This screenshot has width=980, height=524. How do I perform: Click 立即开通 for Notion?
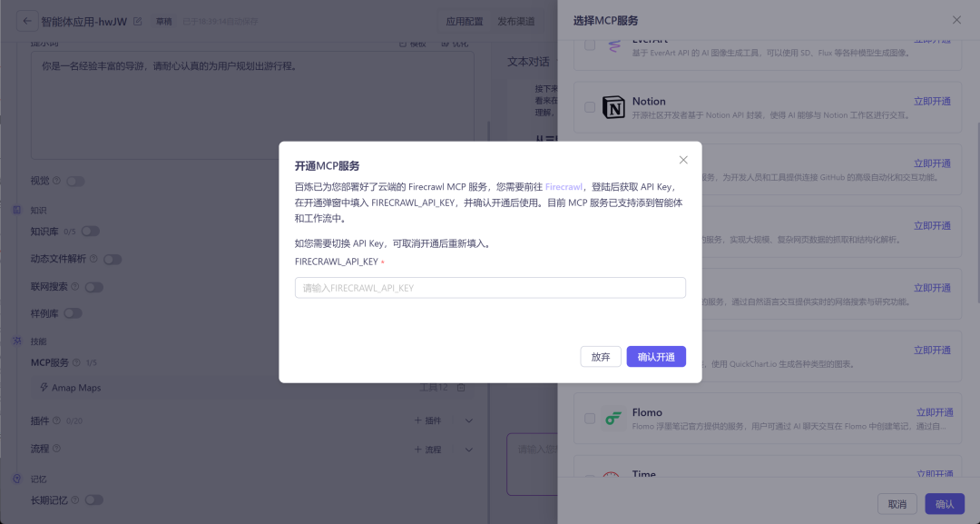(932, 101)
